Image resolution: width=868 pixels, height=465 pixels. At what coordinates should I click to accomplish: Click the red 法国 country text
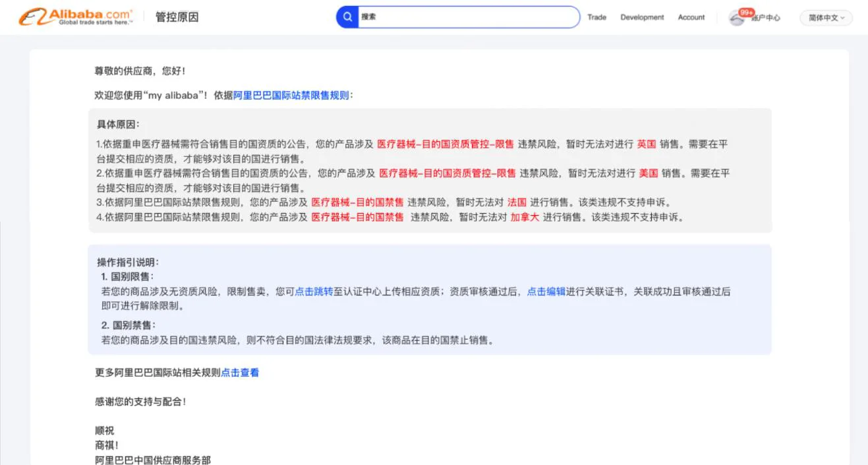(x=517, y=202)
